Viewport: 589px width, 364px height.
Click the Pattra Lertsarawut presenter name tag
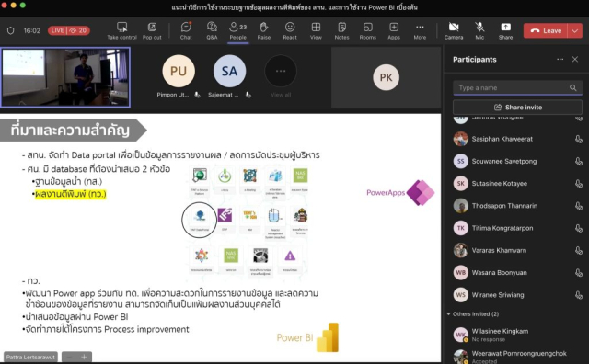(30, 357)
